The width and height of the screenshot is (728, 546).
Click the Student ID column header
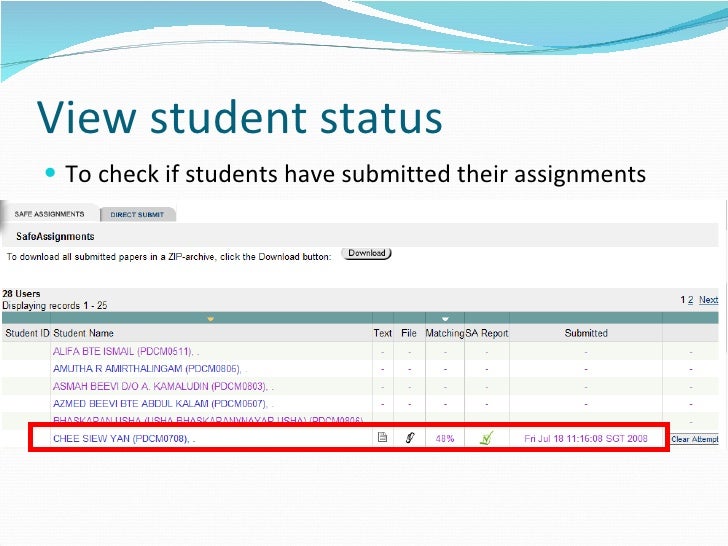[x=27, y=333]
